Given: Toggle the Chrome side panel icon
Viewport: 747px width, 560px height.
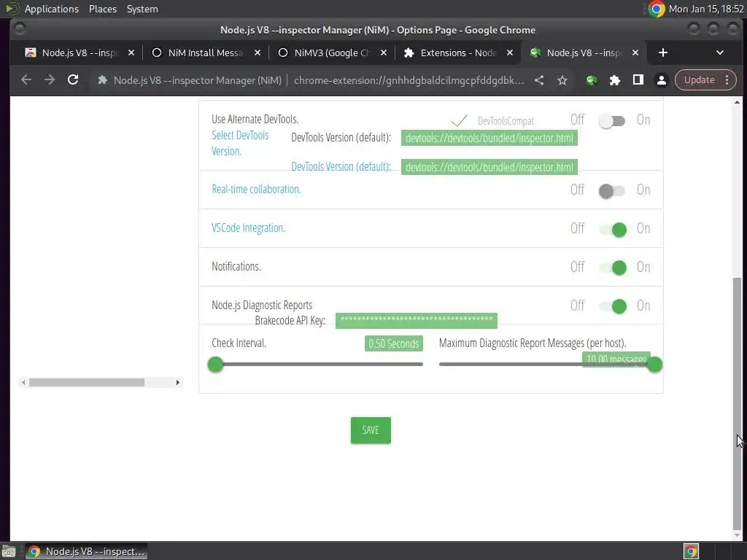Looking at the screenshot, I should (x=638, y=80).
